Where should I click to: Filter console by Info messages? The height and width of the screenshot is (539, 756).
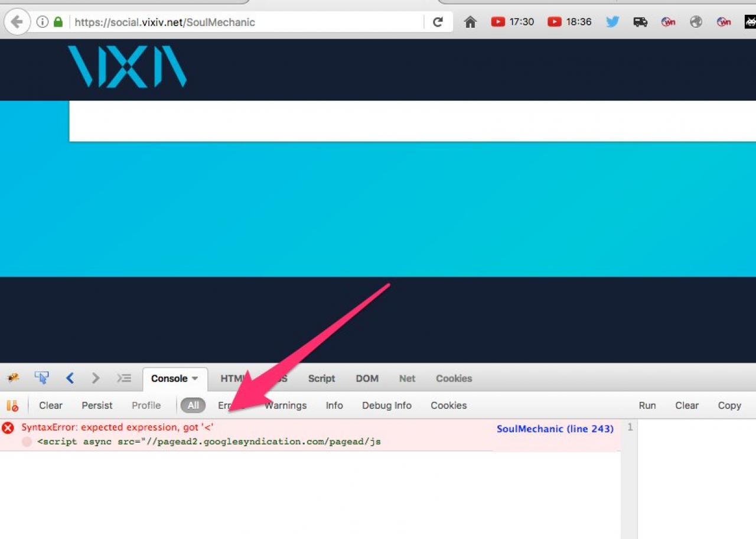click(x=334, y=405)
